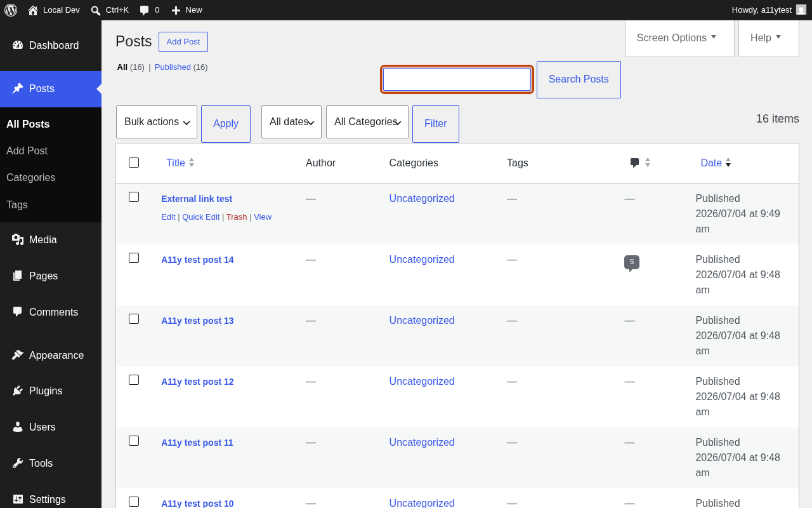The height and width of the screenshot is (508, 812).
Task: Check the A11y test post 13 checkbox
Action: (x=134, y=319)
